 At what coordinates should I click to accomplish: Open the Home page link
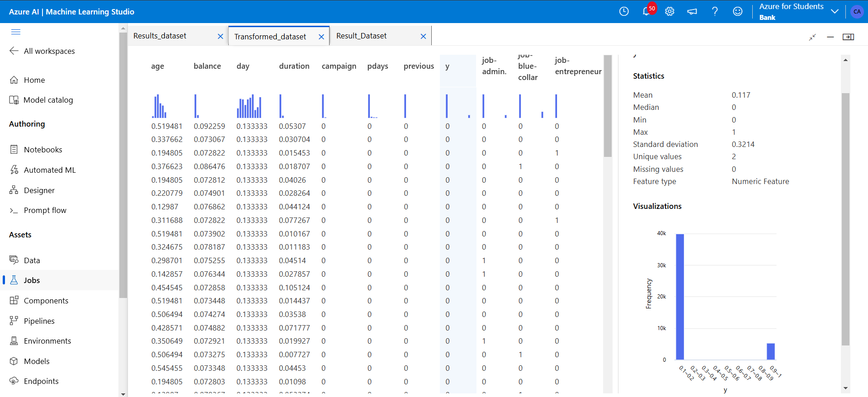(34, 80)
